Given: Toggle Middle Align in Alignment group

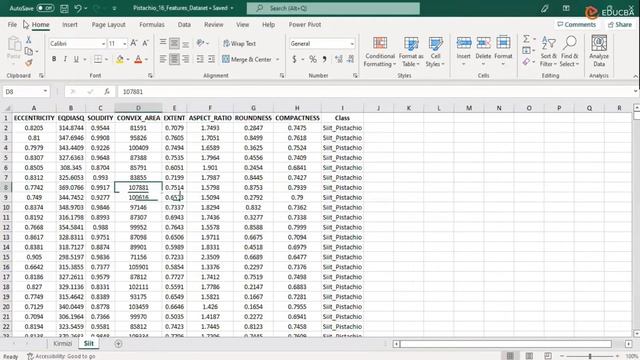Looking at the screenshot, I should (x=174, y=43).
